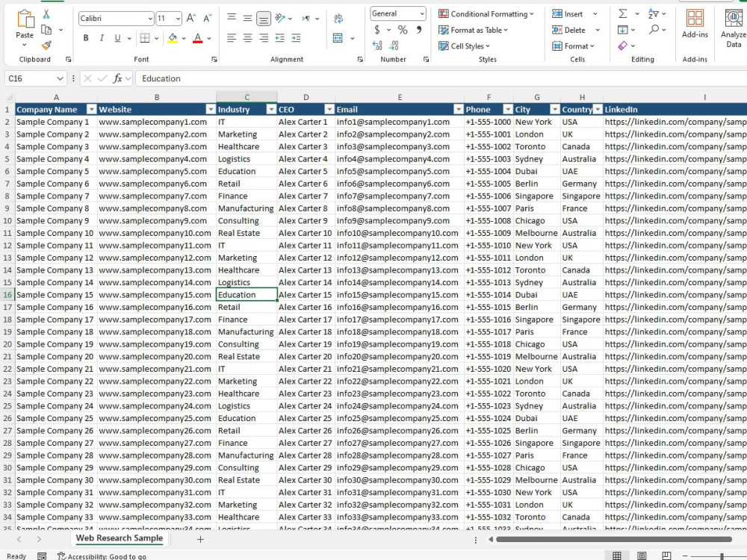Click the Fill down icon
This screenshot has width=747, height=560.
(x=623, y=30)
